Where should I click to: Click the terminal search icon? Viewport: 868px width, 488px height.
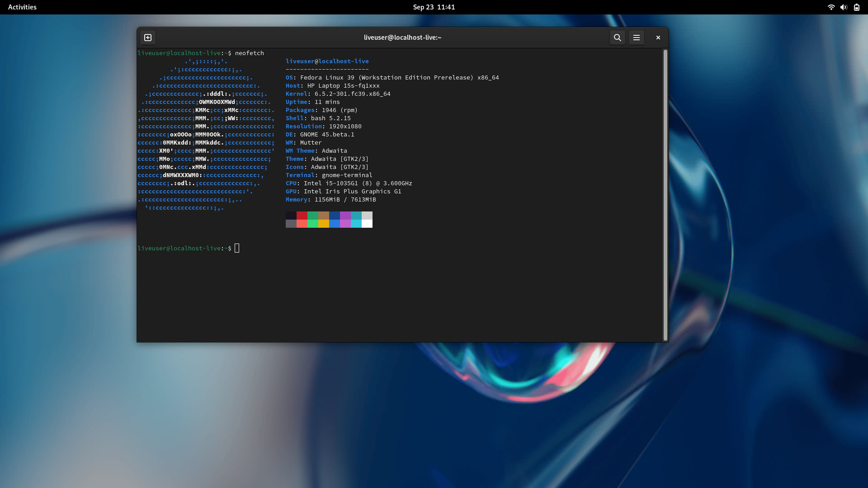pos(617,38)
